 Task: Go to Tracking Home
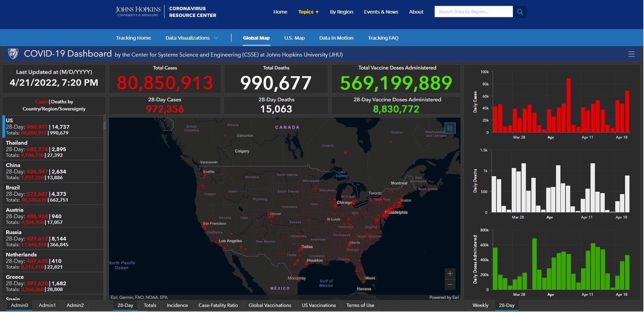(133, 38)
